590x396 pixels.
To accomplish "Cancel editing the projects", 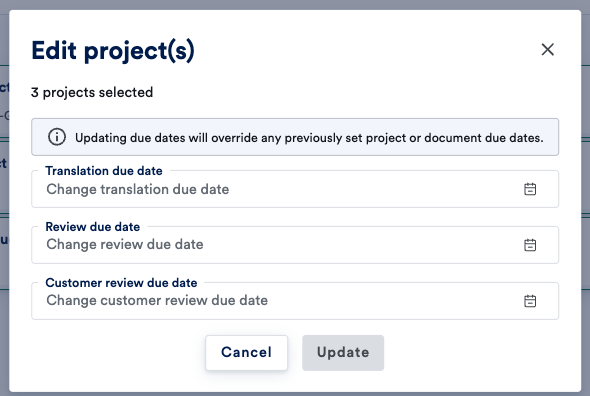I will click(246, 353).
